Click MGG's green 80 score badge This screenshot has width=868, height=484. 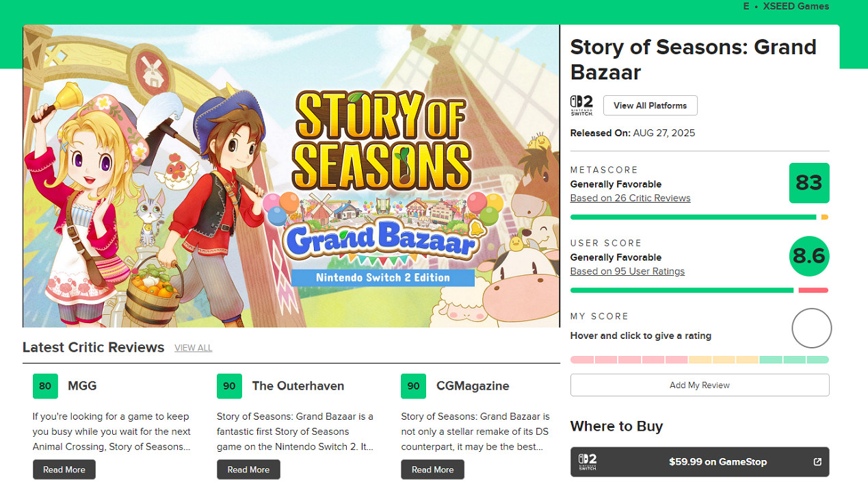pyautogui.click(x=45, y=385)
